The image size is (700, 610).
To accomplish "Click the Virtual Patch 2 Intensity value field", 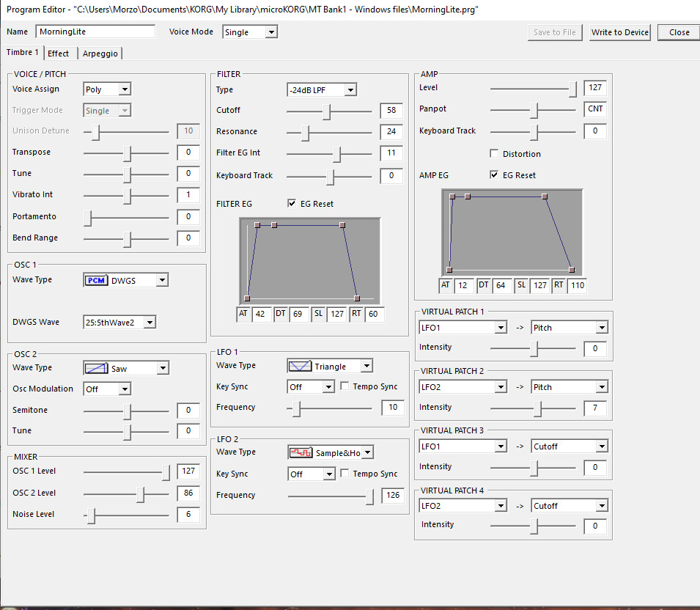I will click(594, 408).
